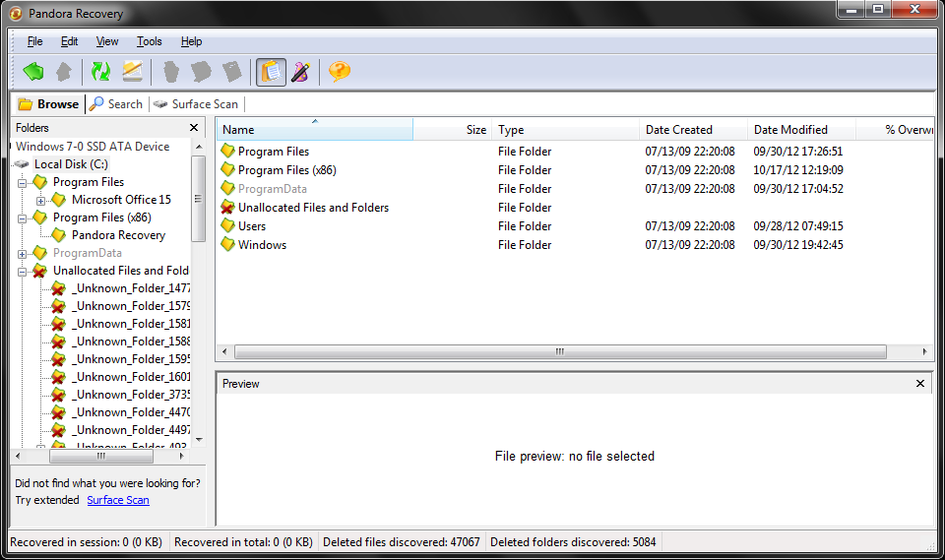
Task: Select _Unknown_Folder_1601 in the tree
Action: point(131,376)
